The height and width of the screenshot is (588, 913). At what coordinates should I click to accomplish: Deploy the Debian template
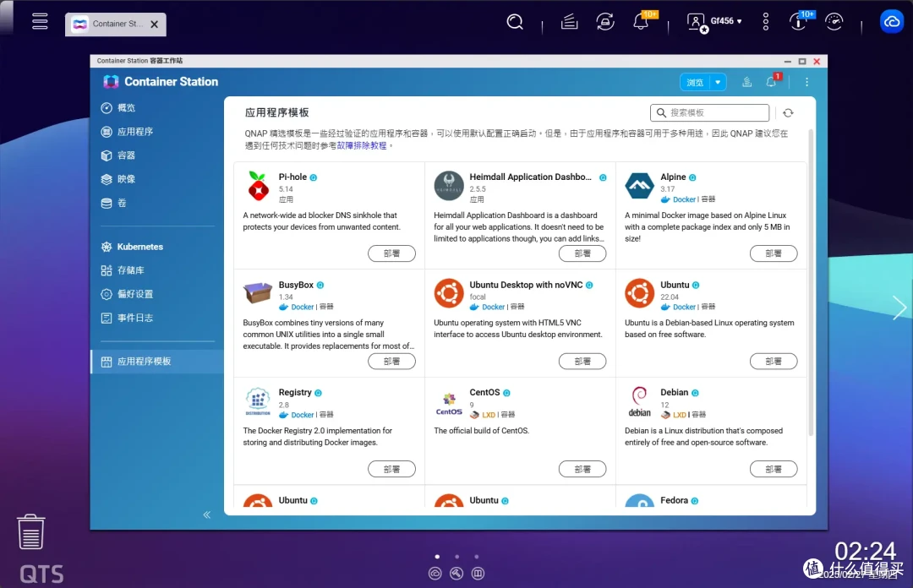point(774,469)
